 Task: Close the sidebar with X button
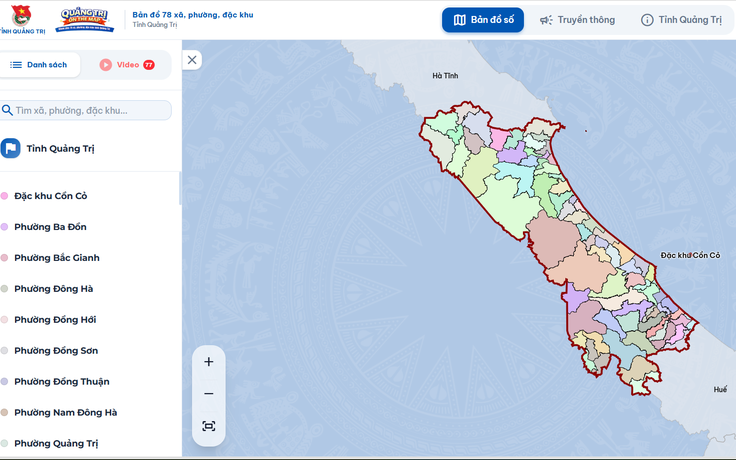pos(193,60)
